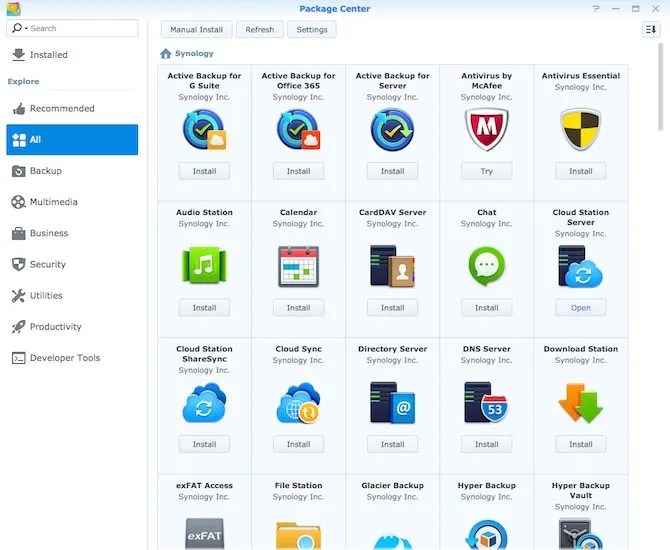Select the Backup category

(x=72, y=171)
